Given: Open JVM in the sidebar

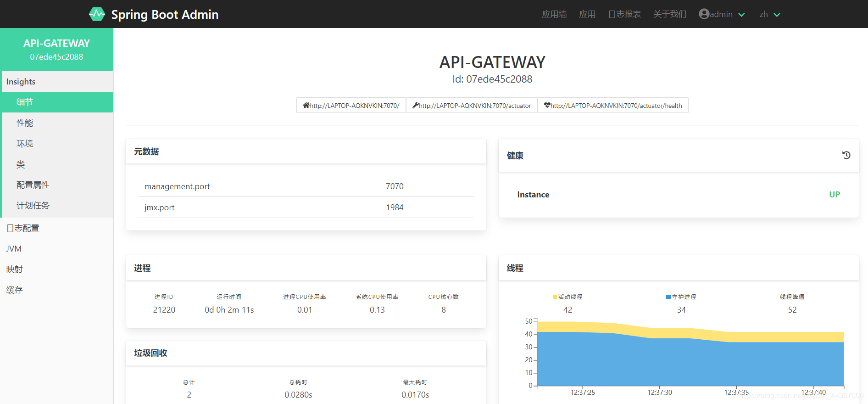Looking at the screenshot, I should 56,248.
